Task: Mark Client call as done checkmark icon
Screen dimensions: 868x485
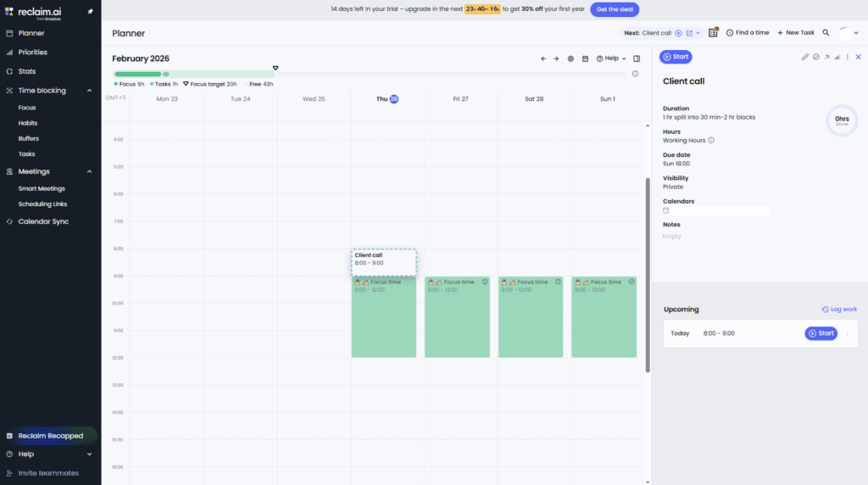Action: 816,57
